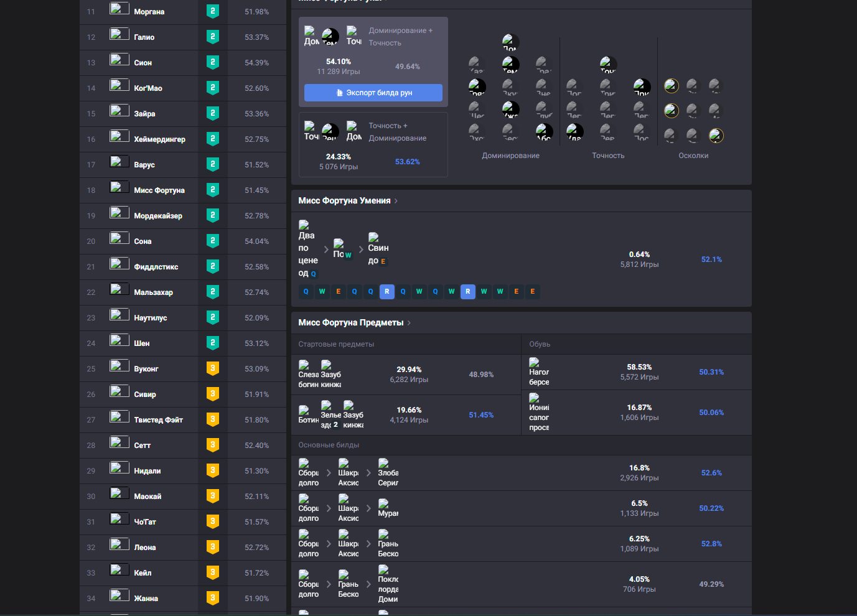The image size is (857, 616).
Task: Click the 53.62% rune build win rate
Action: tap(408, 162)
